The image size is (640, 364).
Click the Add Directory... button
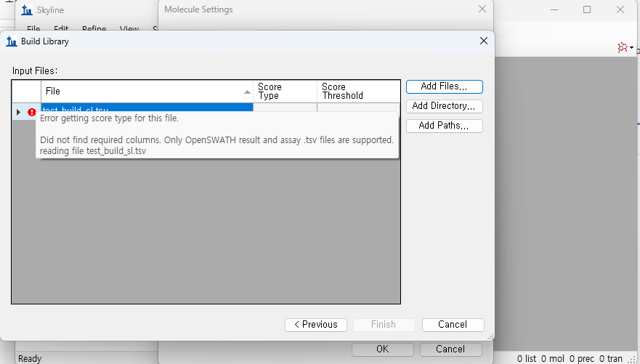tap(444, 106)
